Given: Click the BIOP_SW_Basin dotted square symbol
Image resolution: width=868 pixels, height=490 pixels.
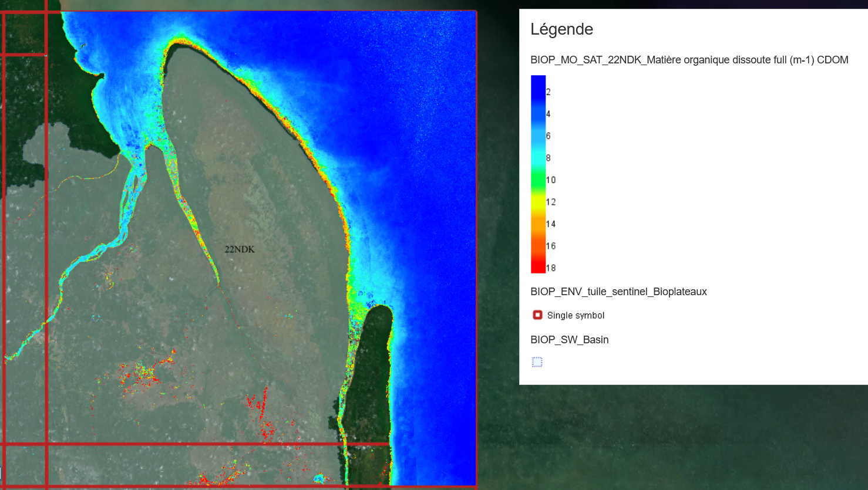Looking at the screenshot, I should click(537, 362).
